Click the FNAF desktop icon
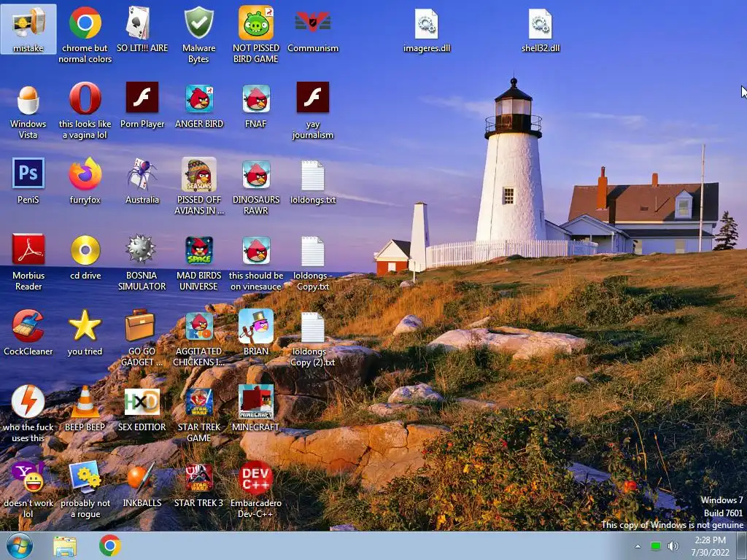The height and width of the screenshot is (560, 747). click(x=256, y=106)
